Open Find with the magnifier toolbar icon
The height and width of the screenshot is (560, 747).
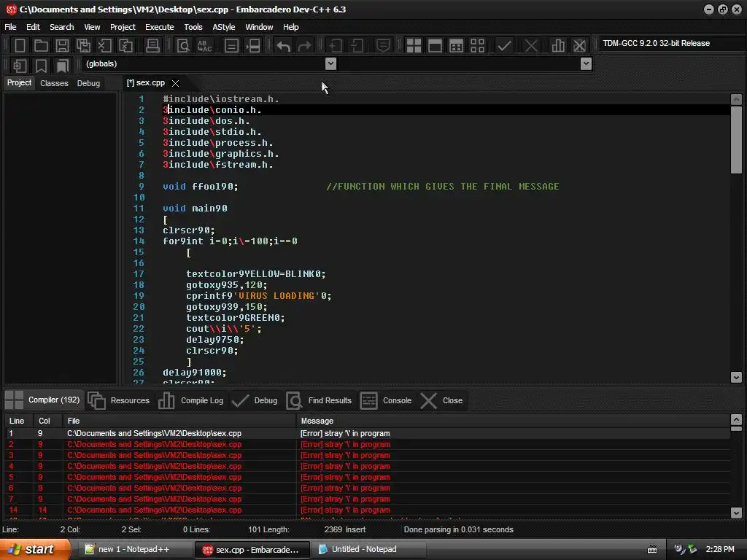(x=183, y=46)
